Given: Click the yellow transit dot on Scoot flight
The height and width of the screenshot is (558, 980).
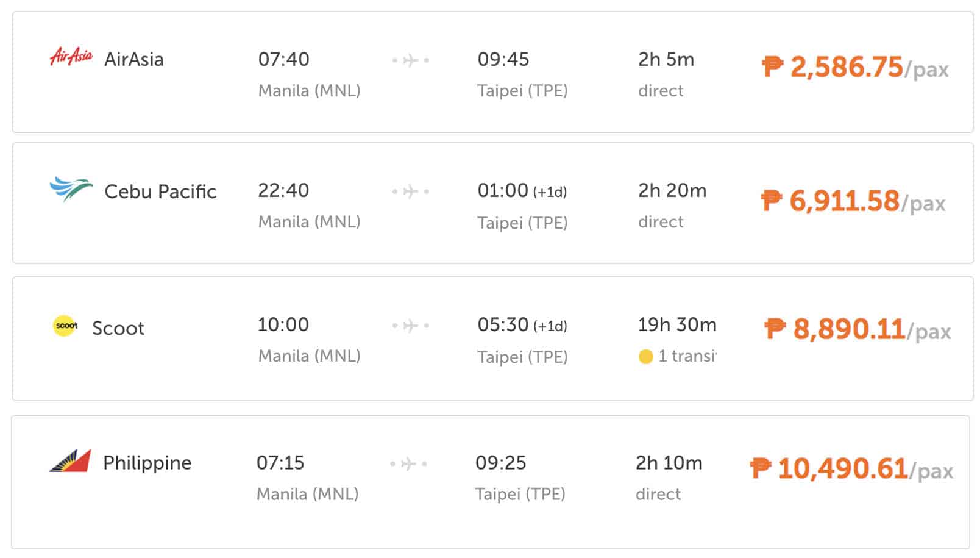Looking at the screenshot, I should tap(645, 357).
